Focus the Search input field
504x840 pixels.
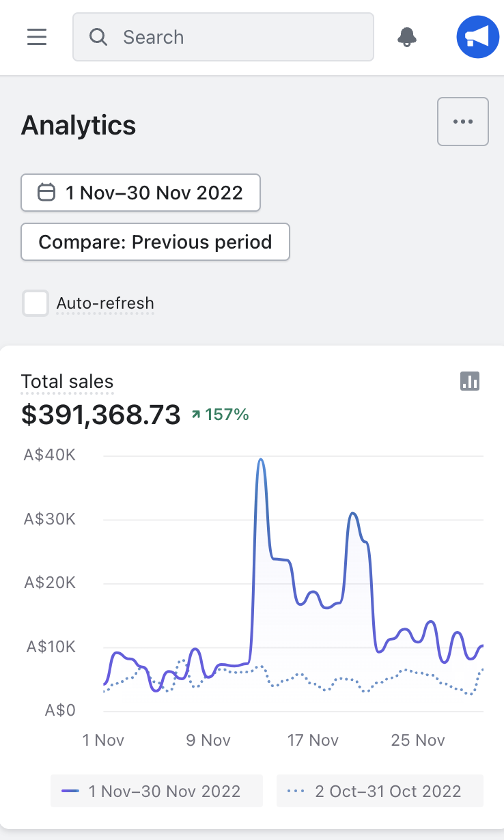point(239,37)
